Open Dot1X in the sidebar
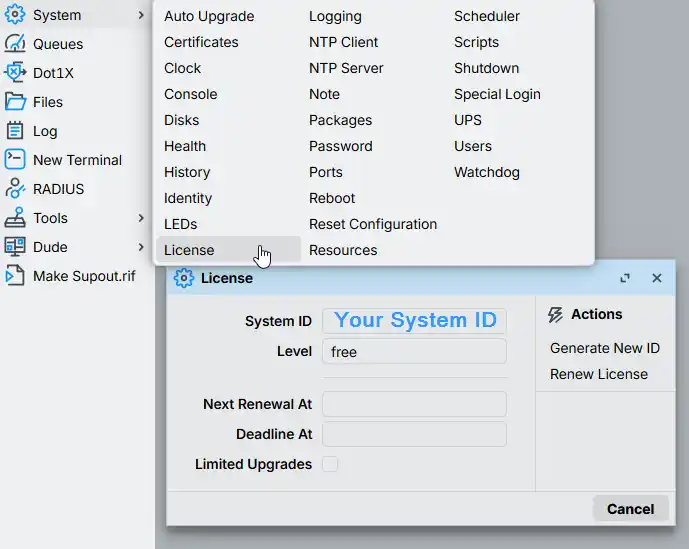This screenshot has height=549, width=689. click(53, 73)
